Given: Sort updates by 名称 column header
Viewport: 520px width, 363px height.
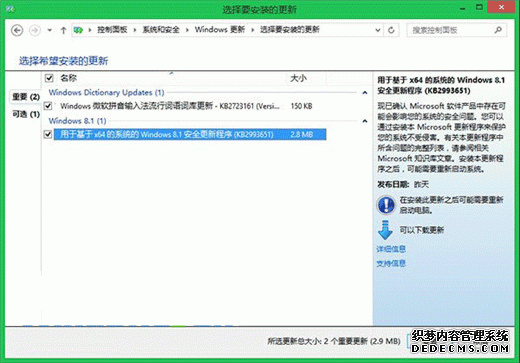Looking at the screenshot, I should tap(69, 78).
